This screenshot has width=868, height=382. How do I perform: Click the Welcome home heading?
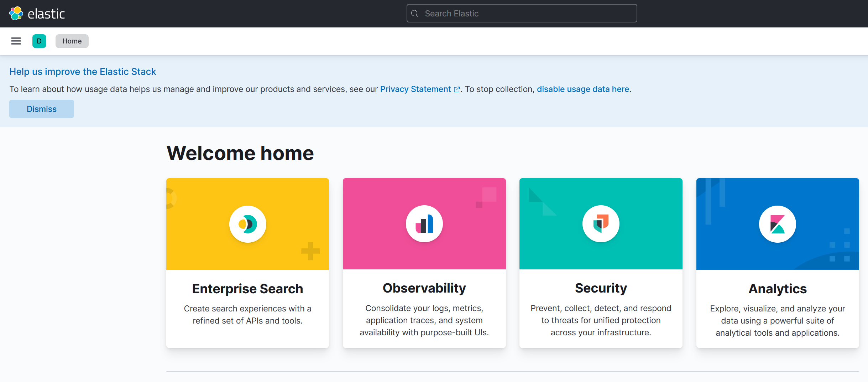(x=240, y=153)
